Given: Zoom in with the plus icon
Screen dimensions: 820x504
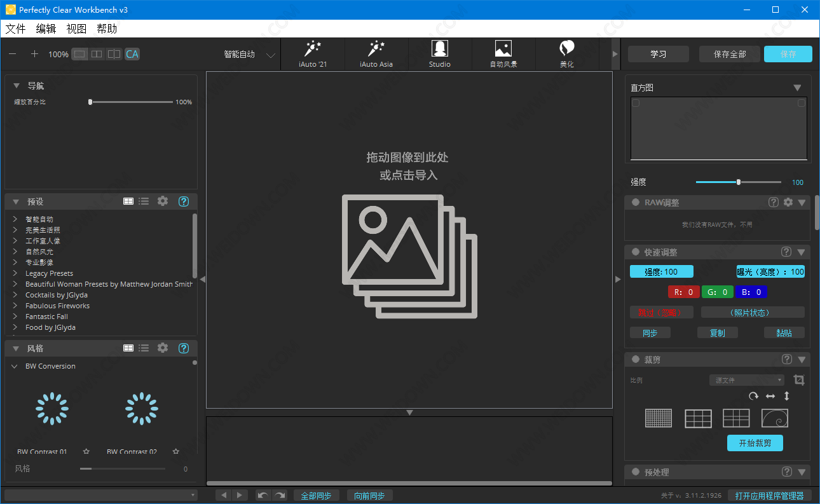Looking at the screenshot, I should coord(35,54).
